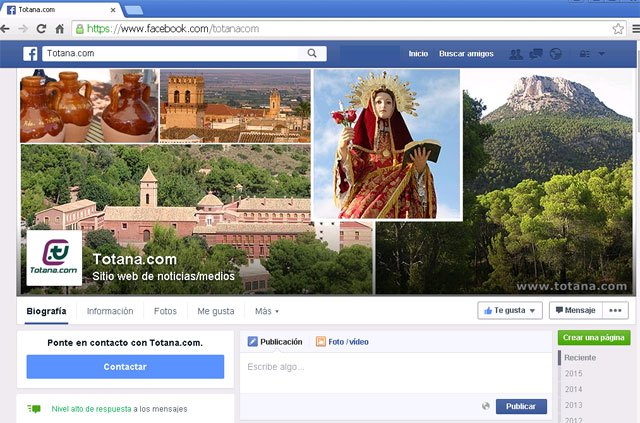Click the blue Contactar button

pyautogui.click(x=125, y=367)
